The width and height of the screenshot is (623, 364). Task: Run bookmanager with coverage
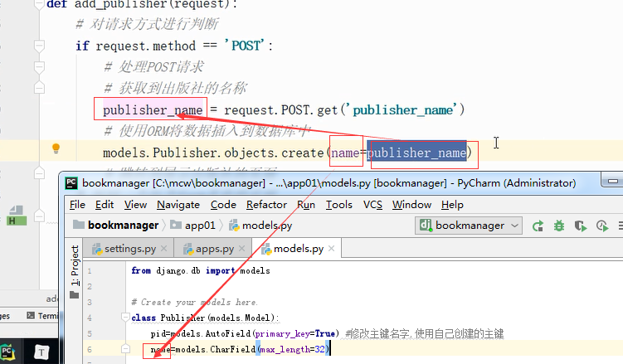581,226
